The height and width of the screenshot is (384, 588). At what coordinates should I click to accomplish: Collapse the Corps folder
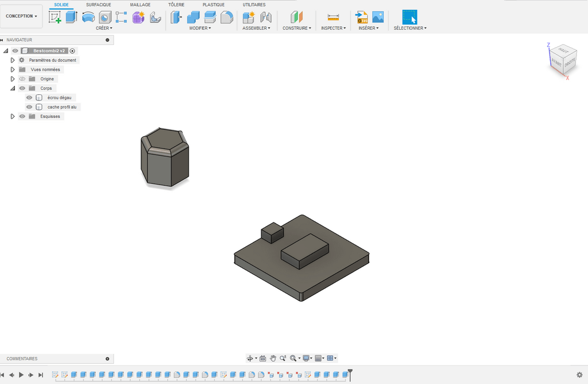(13, 88)
